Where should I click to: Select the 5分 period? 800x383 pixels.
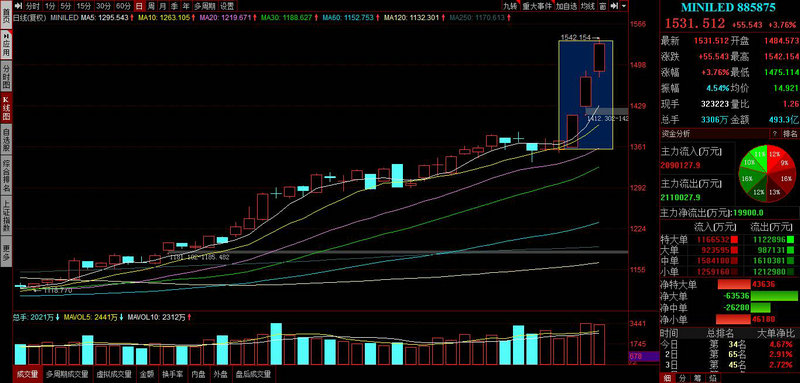65,6
